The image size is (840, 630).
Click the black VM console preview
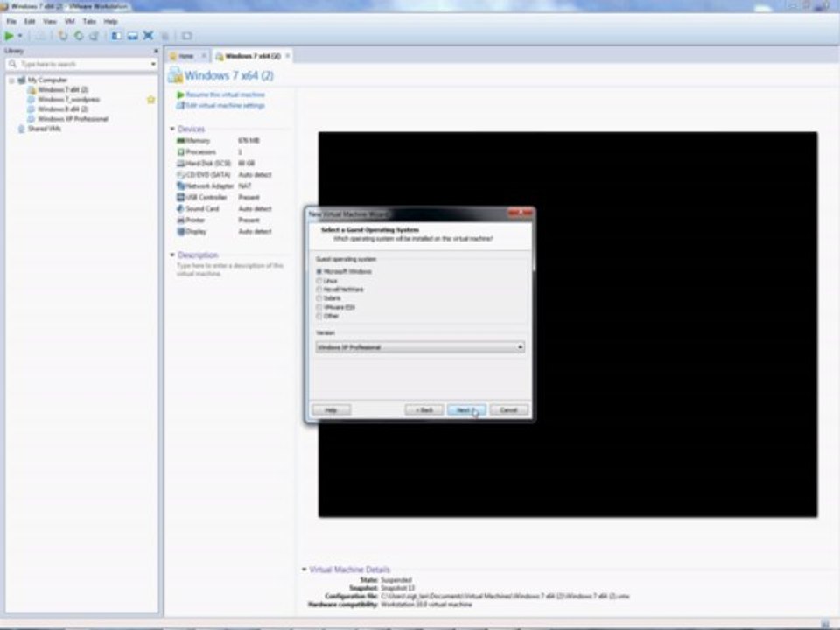(x=568, y=325)
